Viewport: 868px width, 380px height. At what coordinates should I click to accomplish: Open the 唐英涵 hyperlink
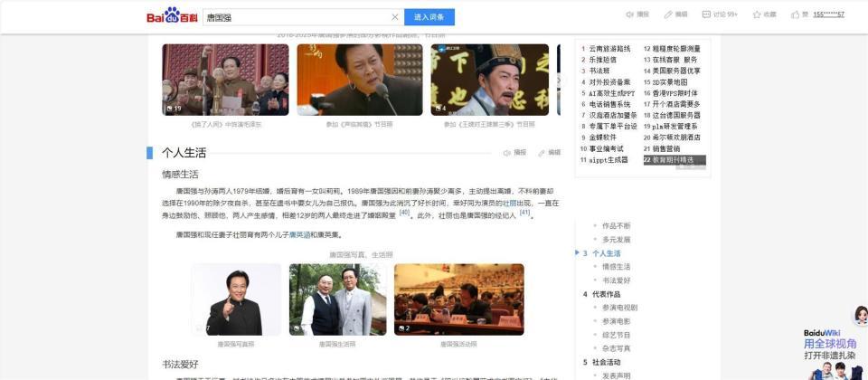coord(299,235)
